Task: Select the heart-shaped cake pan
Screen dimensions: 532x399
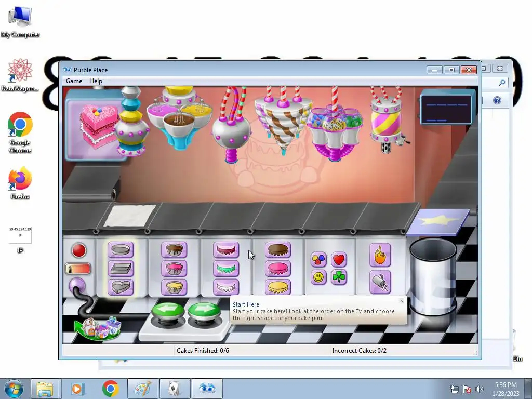Action: [121, 287]
